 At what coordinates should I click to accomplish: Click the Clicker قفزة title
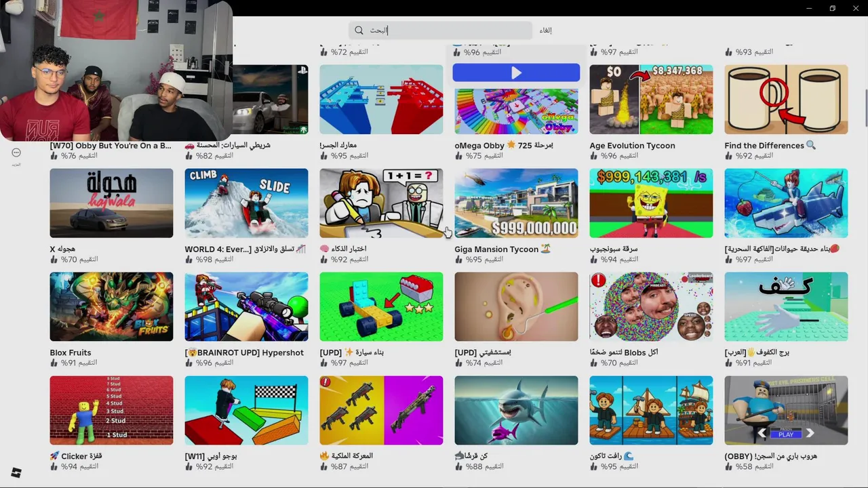[76, 456]
